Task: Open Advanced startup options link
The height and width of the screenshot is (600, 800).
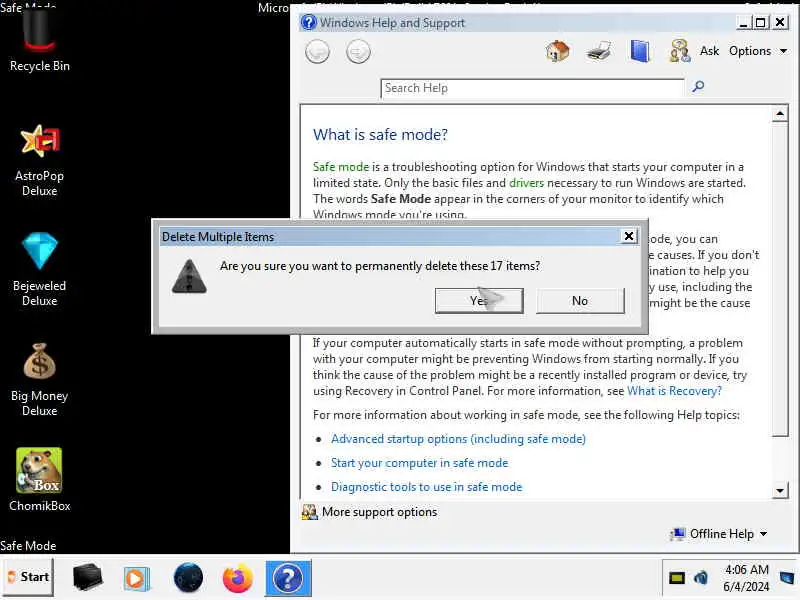Action: pyautogui.click(x=458, y=439)
